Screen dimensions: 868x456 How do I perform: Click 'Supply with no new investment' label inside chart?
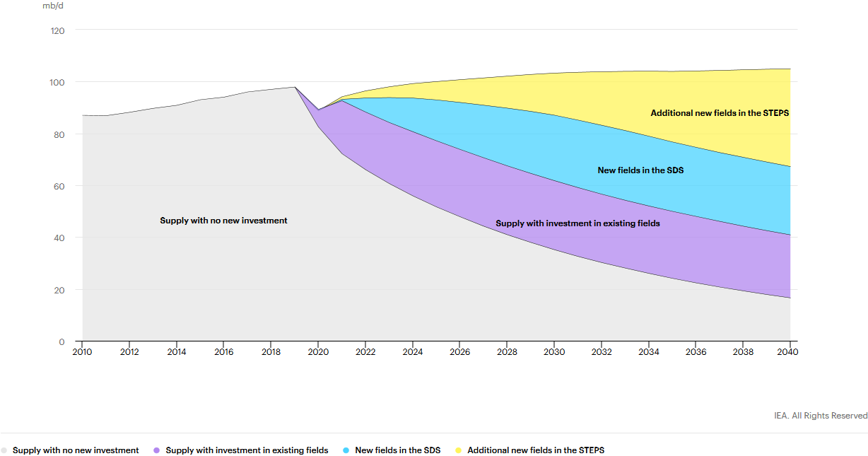[223, 221]
